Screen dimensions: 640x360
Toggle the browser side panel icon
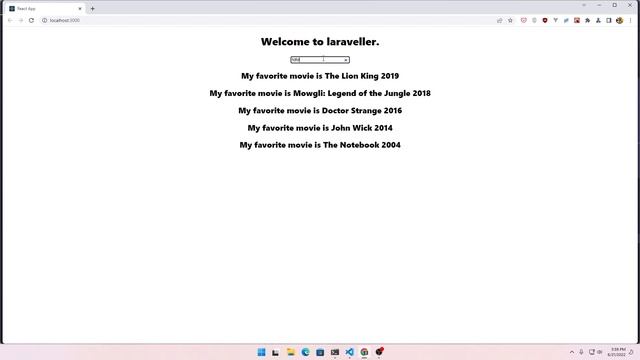pyautogui.click(x=609, y=20)
